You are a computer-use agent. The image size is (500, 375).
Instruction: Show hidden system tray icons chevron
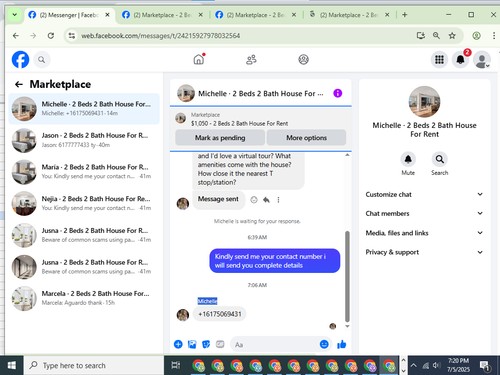coord(414,365)
